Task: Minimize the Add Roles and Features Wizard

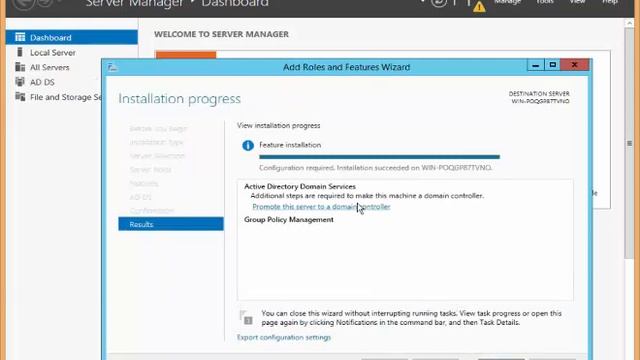Action: [x=536, y=65]
